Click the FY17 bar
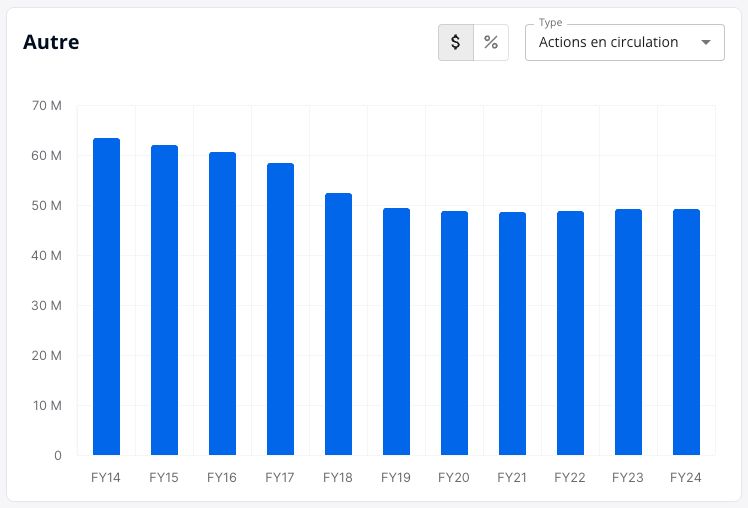The height and width of the screenshot is (508, 748). pos(280,309)
